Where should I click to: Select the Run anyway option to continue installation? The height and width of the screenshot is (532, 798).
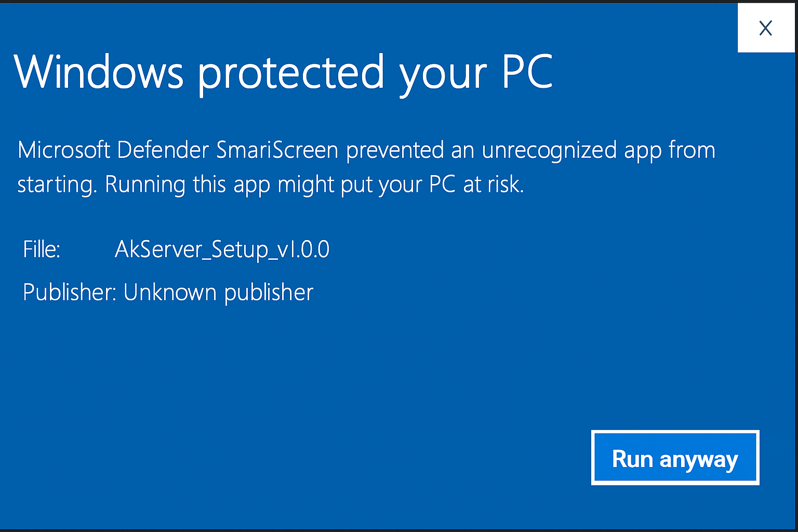click(x=674, y=458)
